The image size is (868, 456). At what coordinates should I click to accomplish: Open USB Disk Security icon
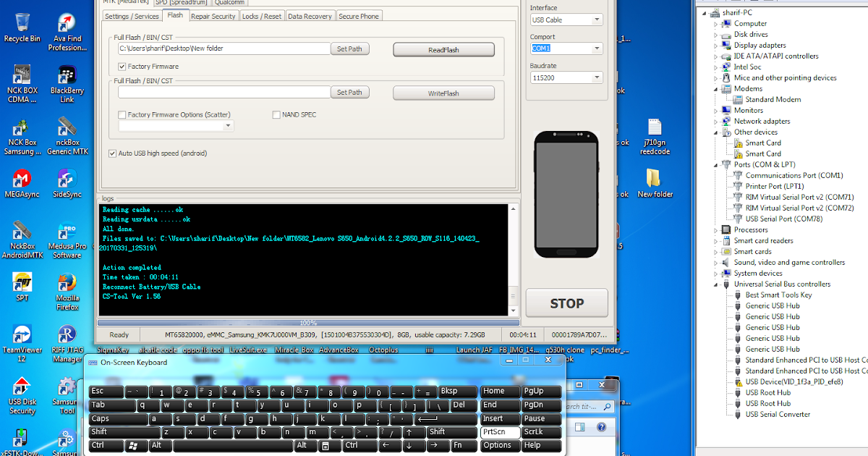click(22, 396)
